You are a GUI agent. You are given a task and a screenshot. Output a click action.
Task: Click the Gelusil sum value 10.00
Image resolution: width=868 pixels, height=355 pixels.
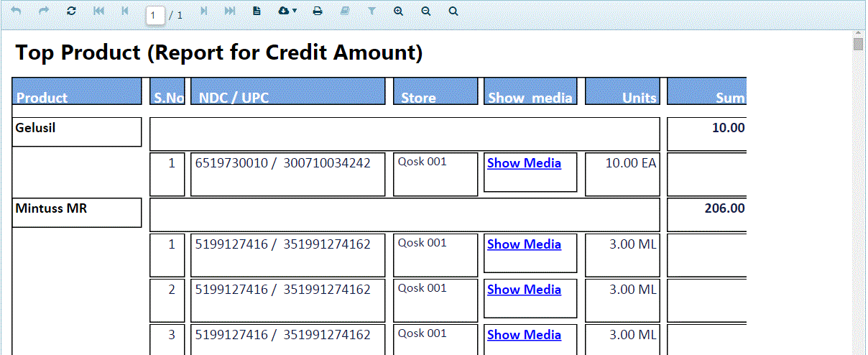(728, 128)
